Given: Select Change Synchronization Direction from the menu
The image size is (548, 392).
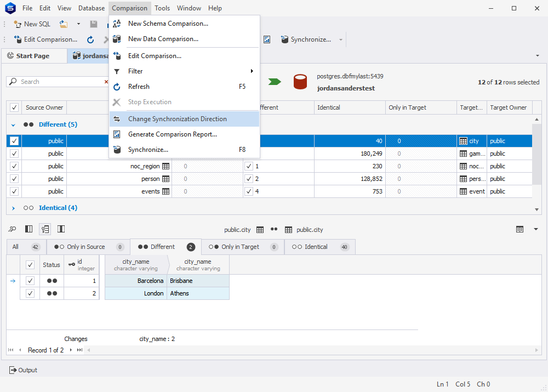Looking at the screenshot, I should tap(176, 118).
